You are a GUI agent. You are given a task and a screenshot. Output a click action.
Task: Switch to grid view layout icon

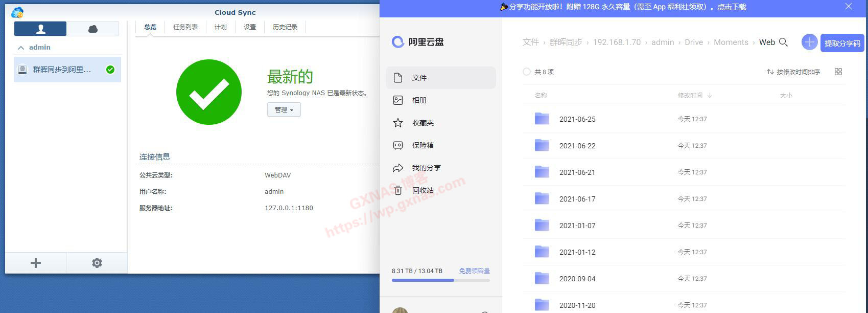click(x=838, y=72)
